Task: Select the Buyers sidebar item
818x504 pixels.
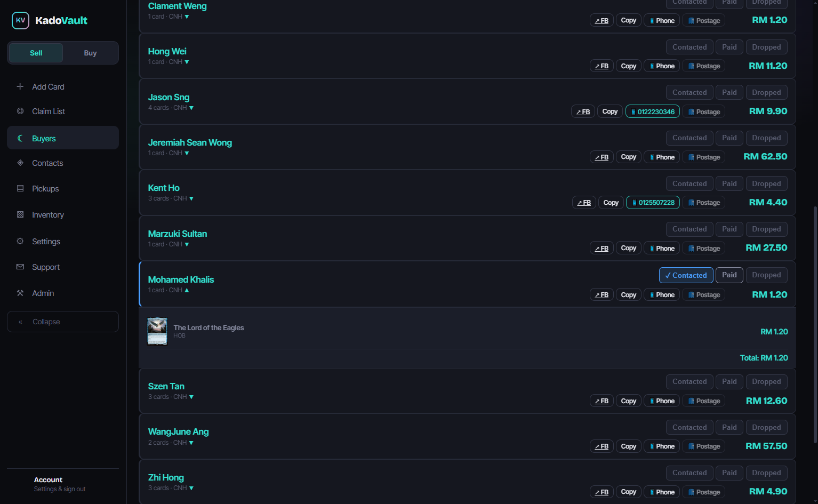Action: click(x=63, y=138)
